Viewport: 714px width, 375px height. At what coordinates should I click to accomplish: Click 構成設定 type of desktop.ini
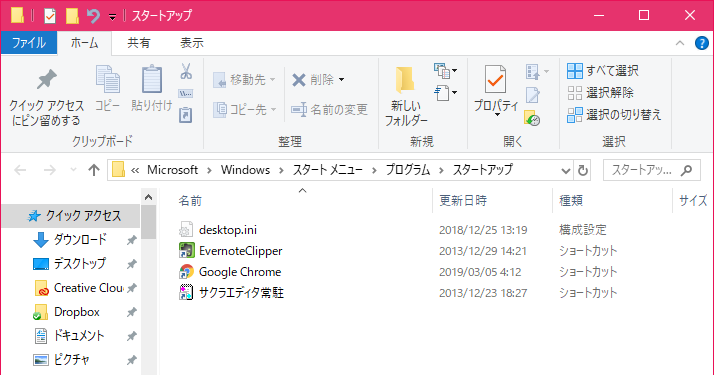pos(583,230)
